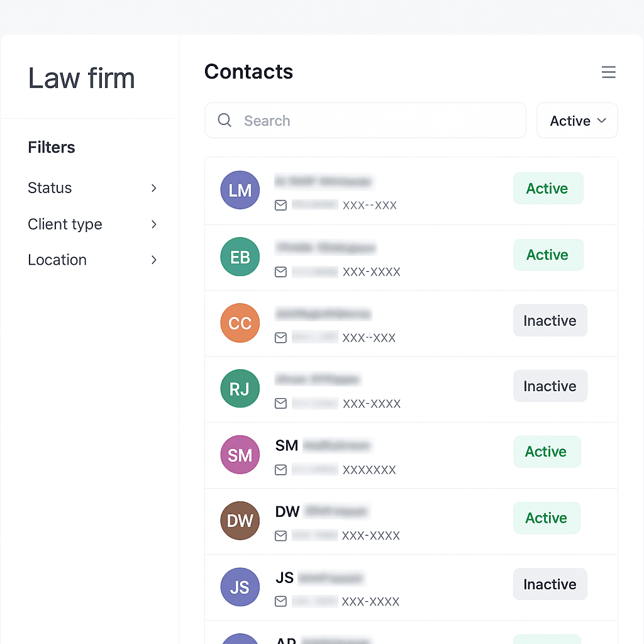The height and width of the screenshot is (644, 644).
Task: Select the EB avatar icon
Action: tap(240, 257)
